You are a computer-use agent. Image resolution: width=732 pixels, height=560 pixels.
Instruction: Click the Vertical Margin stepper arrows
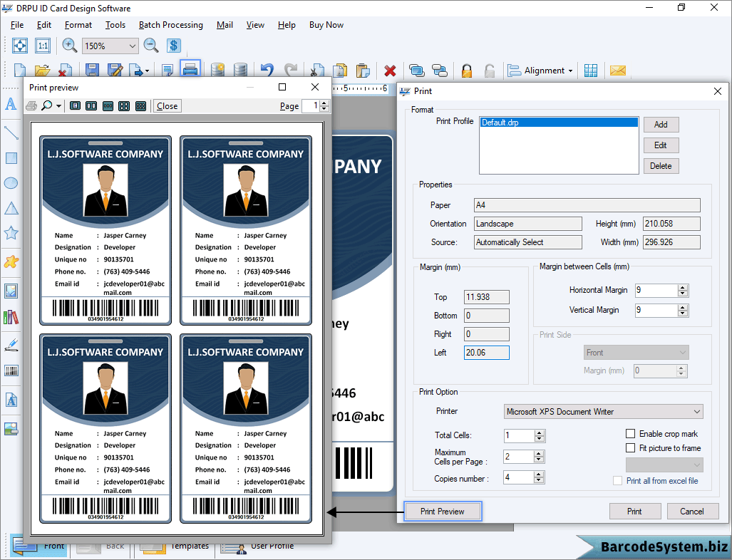683,311
